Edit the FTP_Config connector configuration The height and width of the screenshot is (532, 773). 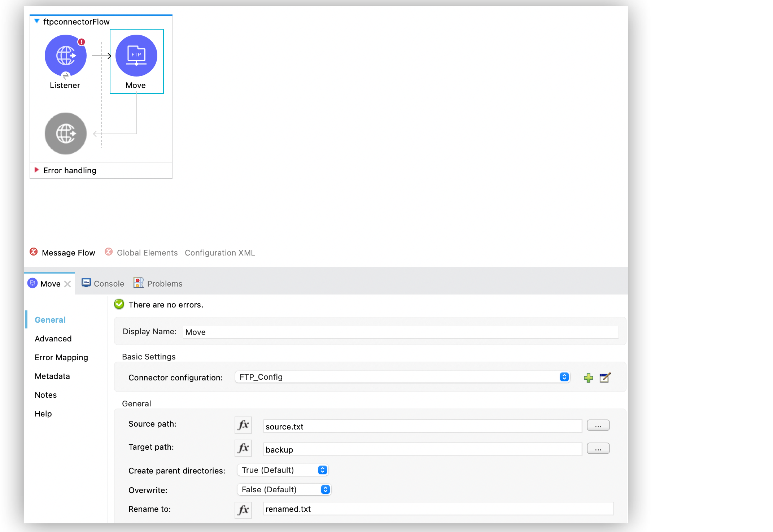point(605,378)
